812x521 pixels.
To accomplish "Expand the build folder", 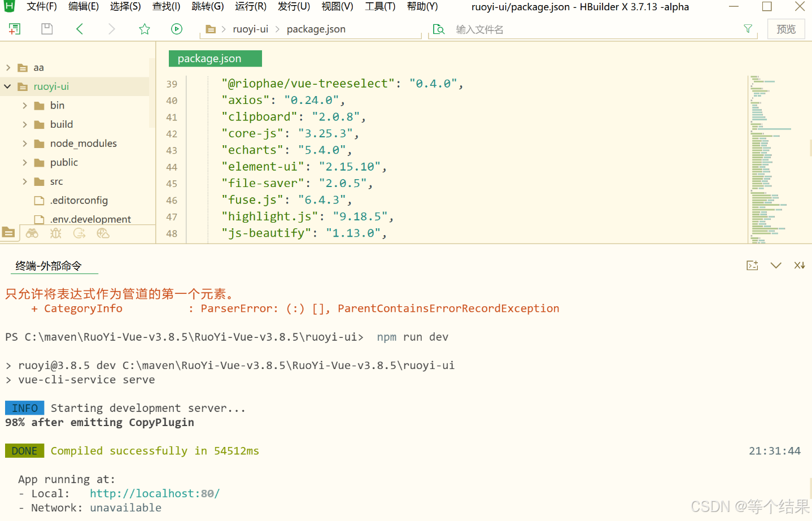I will pyautogui.click(x=25, y=124).
